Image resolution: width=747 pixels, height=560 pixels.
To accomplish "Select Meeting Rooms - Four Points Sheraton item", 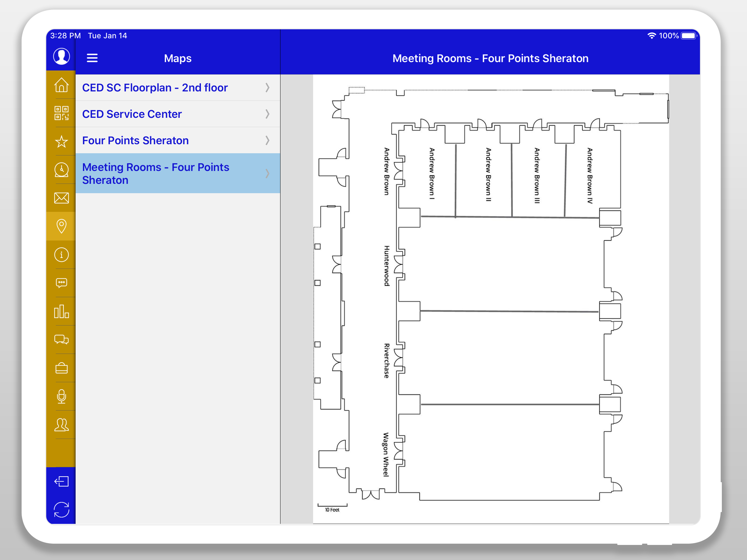I will tap(155, 174).
